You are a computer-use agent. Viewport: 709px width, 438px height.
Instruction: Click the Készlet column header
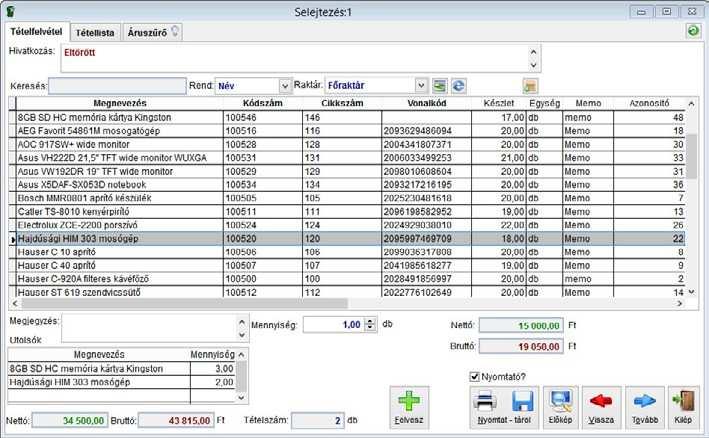click(x=498, y=103)
